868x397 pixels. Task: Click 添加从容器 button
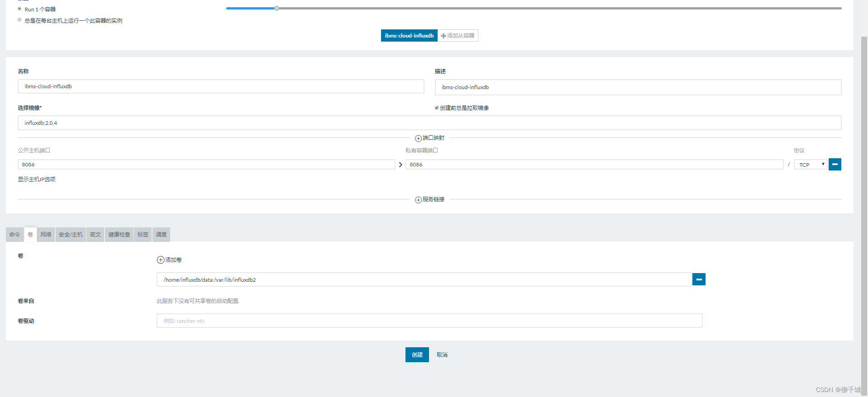458,36
